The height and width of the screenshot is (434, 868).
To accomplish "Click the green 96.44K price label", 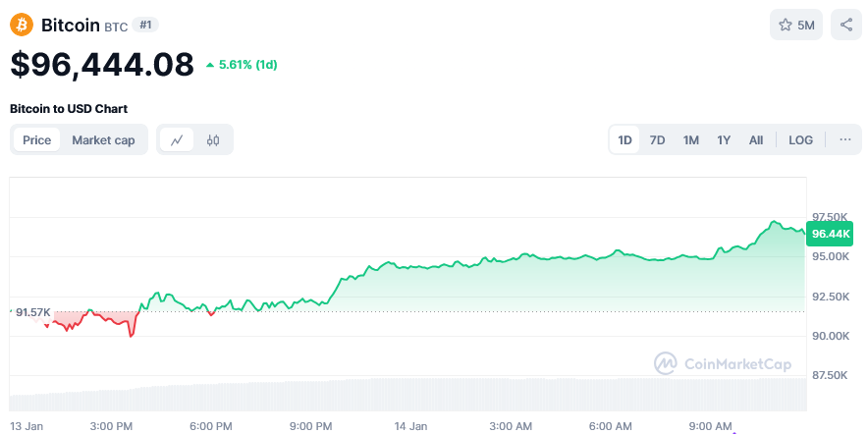I will [830, 234].
